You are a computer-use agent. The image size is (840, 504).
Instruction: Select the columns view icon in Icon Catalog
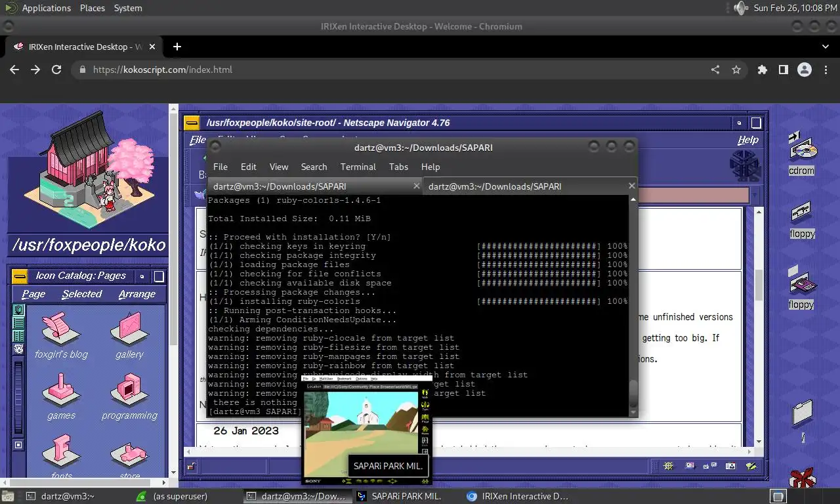pos(19,335)
